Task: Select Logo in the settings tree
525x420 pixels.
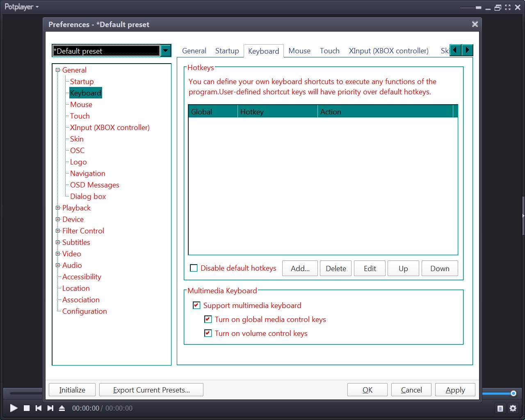Action: [x=78, y=162]
